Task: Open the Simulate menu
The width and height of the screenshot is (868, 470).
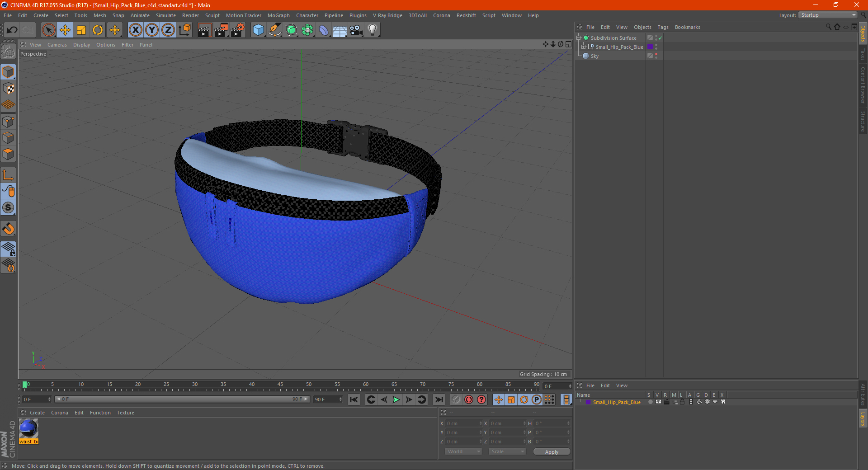Action: pos(165,15)
